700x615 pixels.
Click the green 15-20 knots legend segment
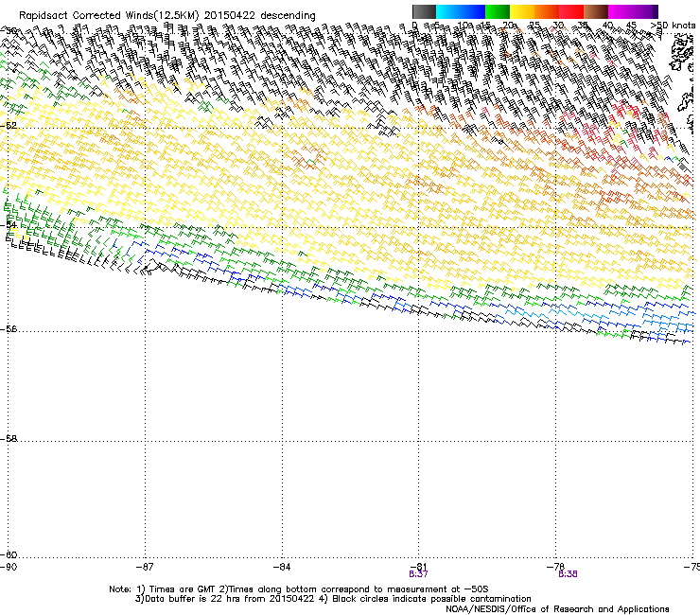[498, 11]
